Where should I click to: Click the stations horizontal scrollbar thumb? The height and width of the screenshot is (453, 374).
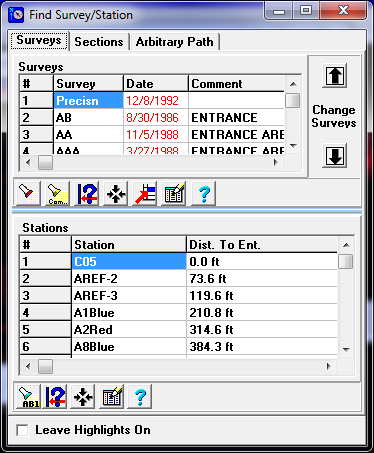click(45, 366)
